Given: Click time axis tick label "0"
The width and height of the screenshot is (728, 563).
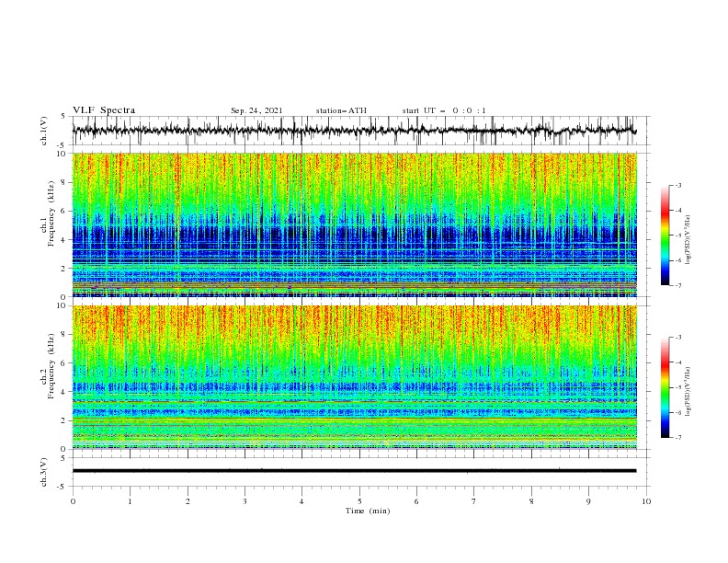Looking at the screenshot, I should click(73, 501).
